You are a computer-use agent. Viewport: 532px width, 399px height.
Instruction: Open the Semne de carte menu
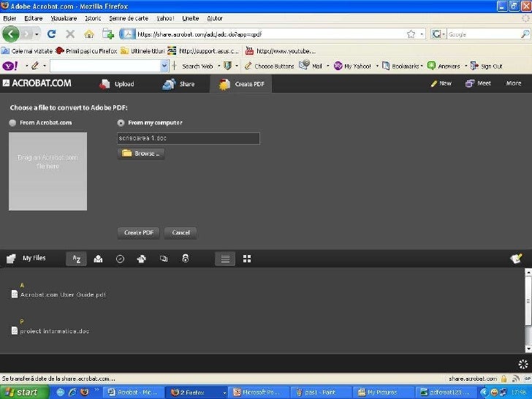click(x=129, y=18)
